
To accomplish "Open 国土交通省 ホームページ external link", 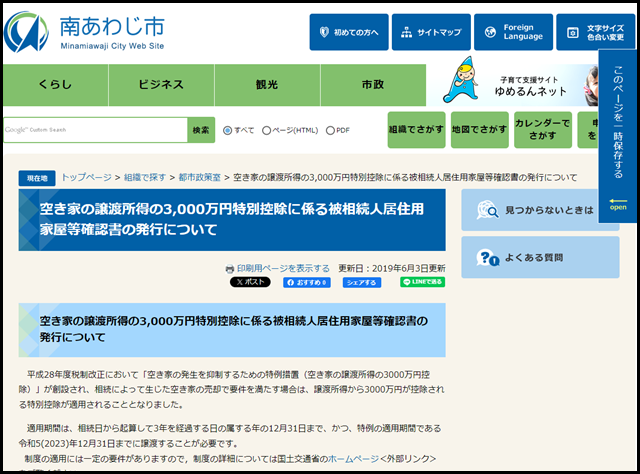I will click(x=353, y=459).
